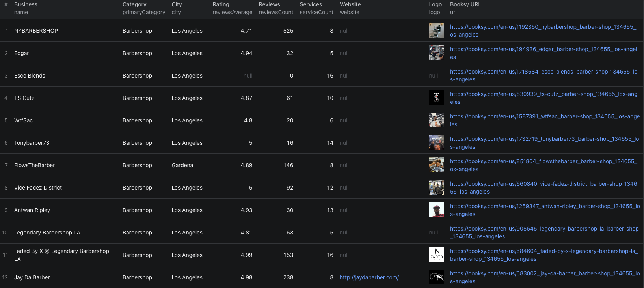This screenshot has width=644, height=288.
Task: Click the Booksy URL column header
Action: 465,8
